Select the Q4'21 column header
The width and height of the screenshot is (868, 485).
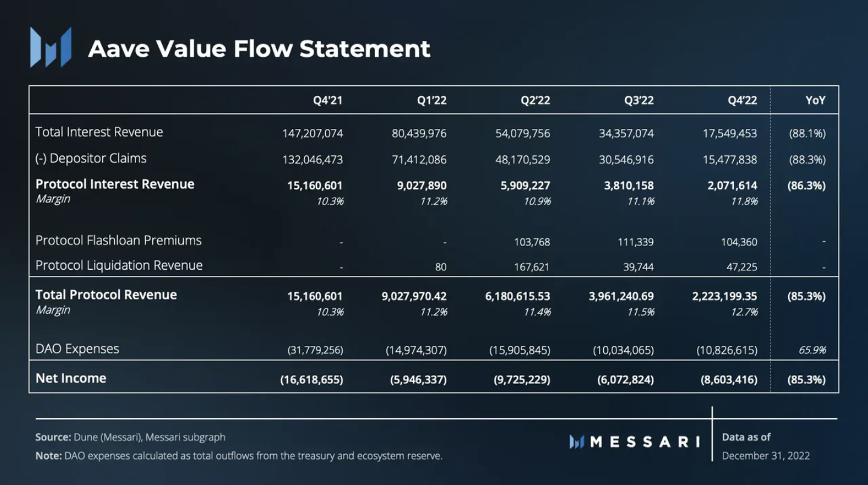(x=328, y=100)
